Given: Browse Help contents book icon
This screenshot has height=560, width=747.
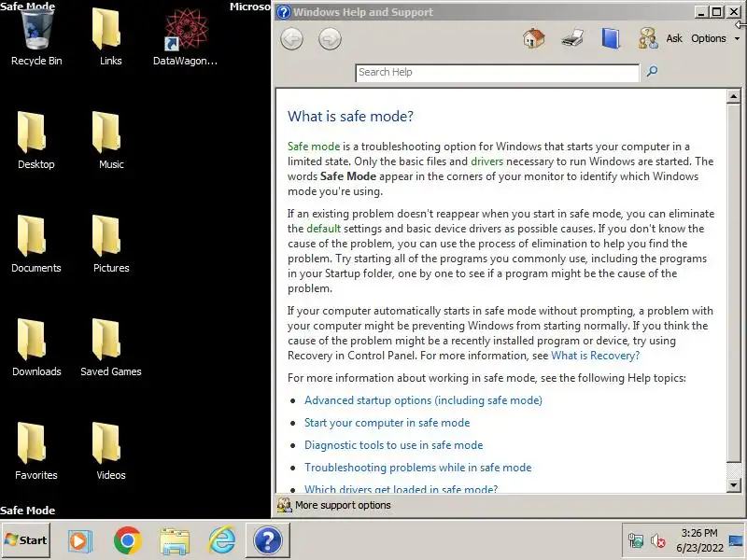Looking at the screenshot, I should click(x=611, y=38).
